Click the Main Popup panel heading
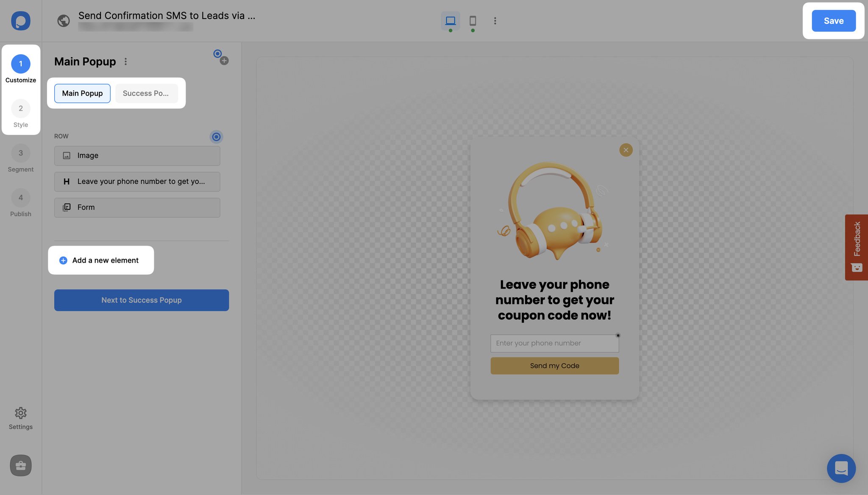Screen dimensions: 868x495 [85, 61]
